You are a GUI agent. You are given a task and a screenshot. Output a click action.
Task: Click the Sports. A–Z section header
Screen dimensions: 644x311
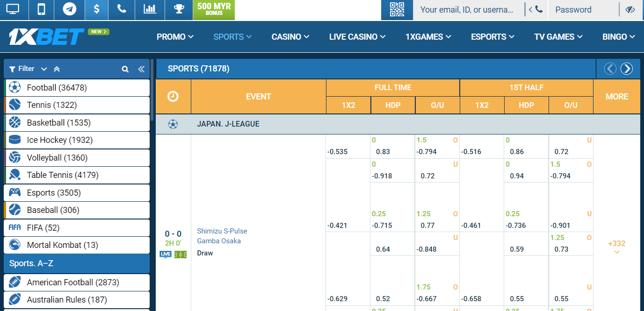point(77,263)
